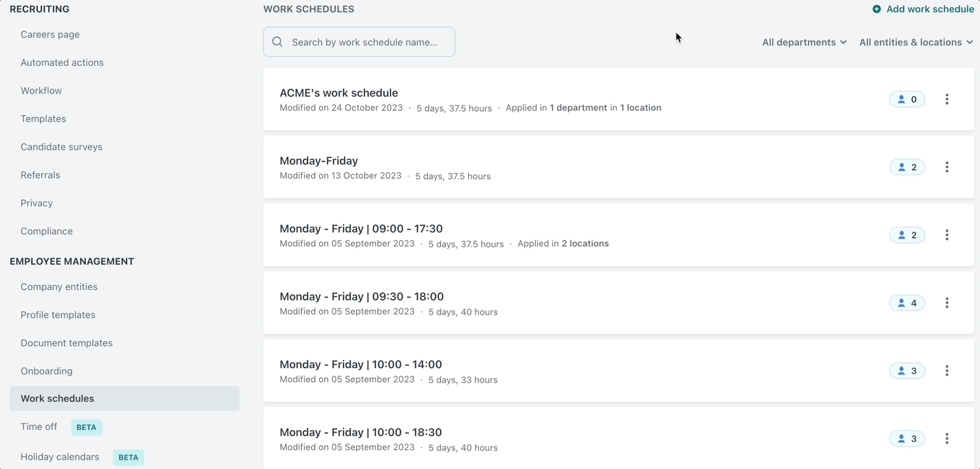Image resolution: width=980 pixels, height=469 pixels.
Task: Open the three-dot menu for ACME's work schedule
Action: click(x=947, y=99)
